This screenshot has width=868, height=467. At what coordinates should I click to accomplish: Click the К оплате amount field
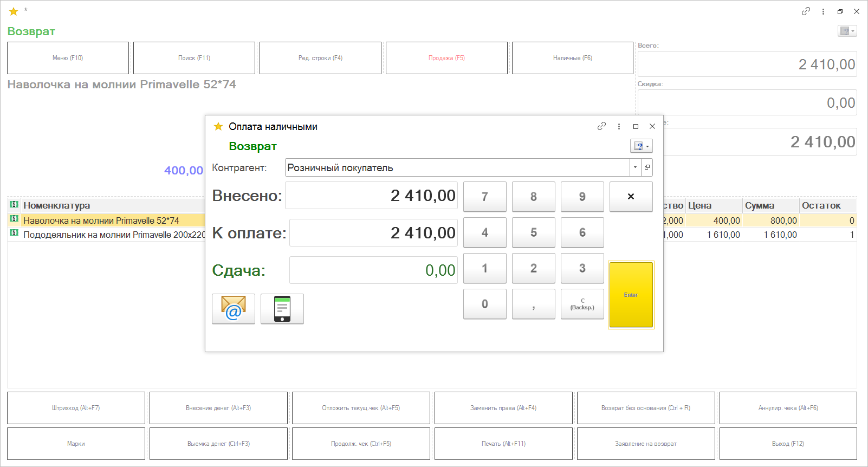coord(373,233)
